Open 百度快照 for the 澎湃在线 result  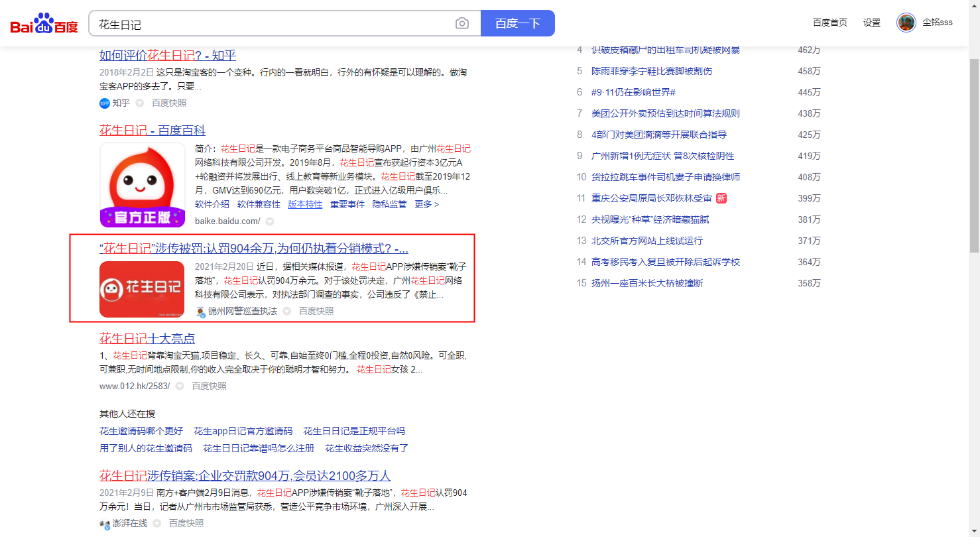click(186, 523)
